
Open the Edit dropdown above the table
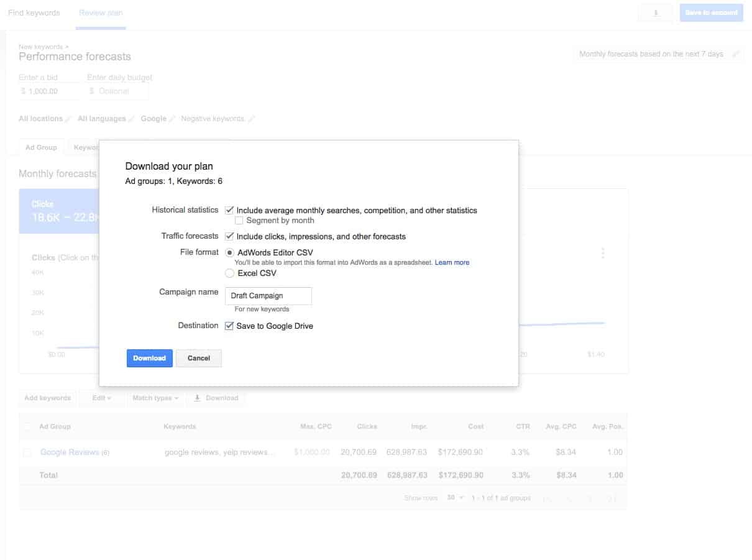point(102,398)
